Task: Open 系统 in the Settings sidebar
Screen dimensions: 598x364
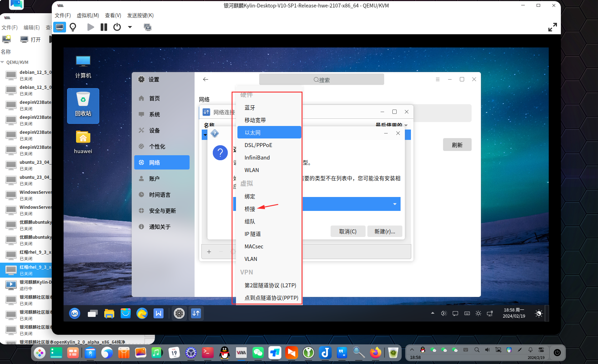Action: click(162, 114)
